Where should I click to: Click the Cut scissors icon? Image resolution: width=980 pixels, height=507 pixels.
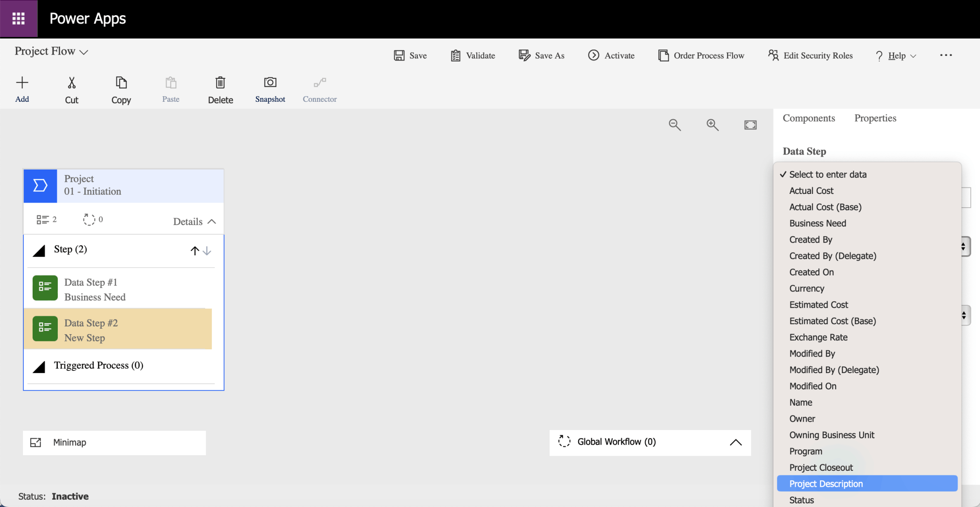72,83
